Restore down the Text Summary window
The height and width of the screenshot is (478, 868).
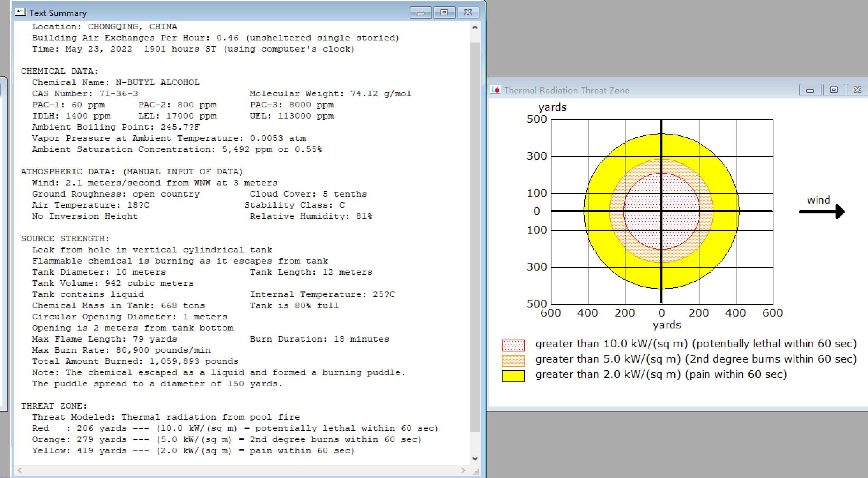click(x=444, y=13)
